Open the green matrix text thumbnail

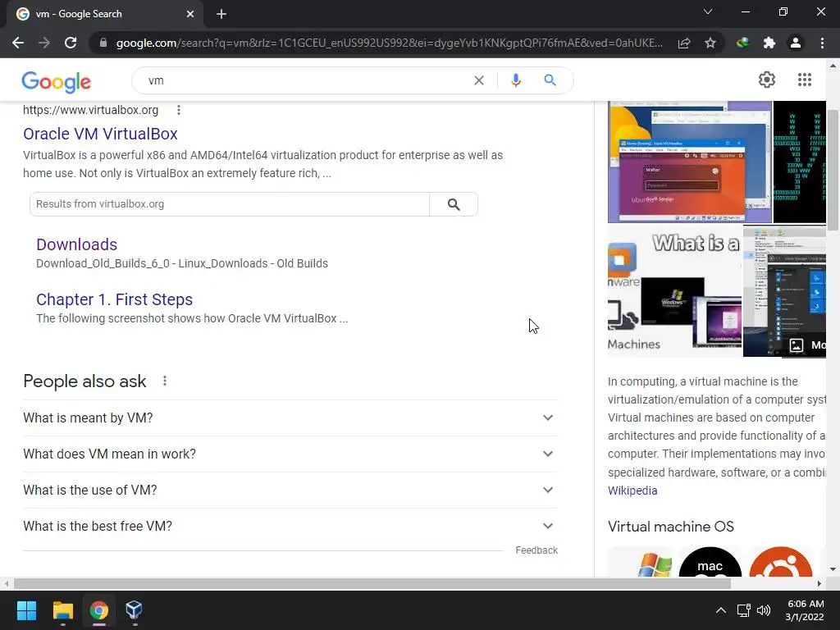799,162
